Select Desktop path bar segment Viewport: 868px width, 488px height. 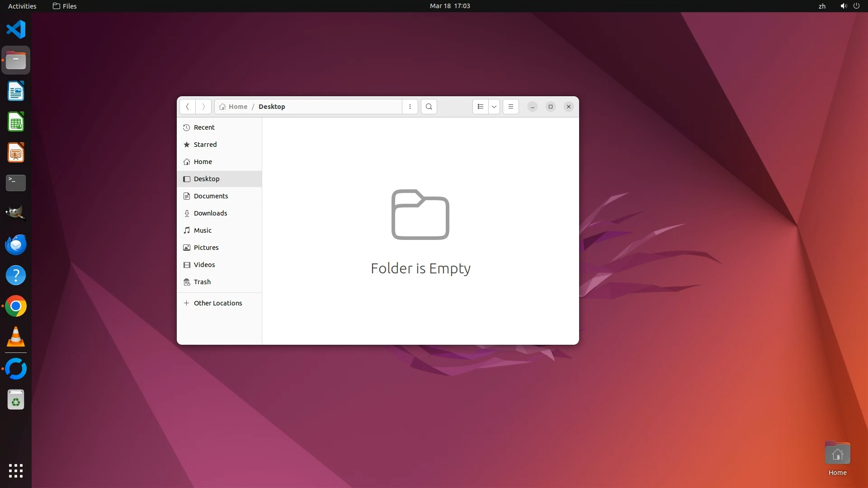272,107
